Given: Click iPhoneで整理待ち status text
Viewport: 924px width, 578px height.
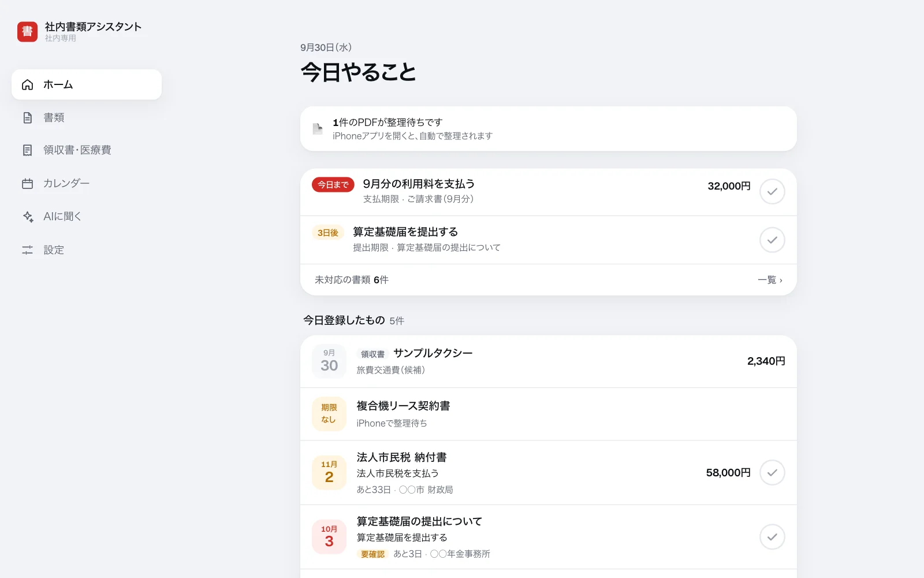Looking at the screenshot, I should (x=392, y=423).
